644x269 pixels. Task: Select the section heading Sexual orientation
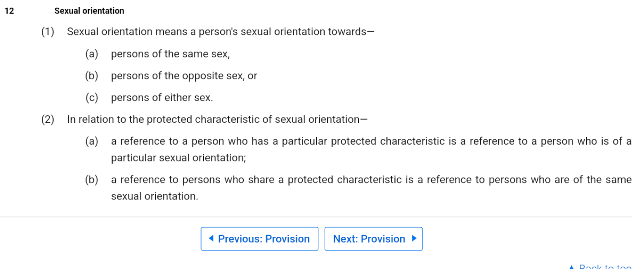pos(88,11)
